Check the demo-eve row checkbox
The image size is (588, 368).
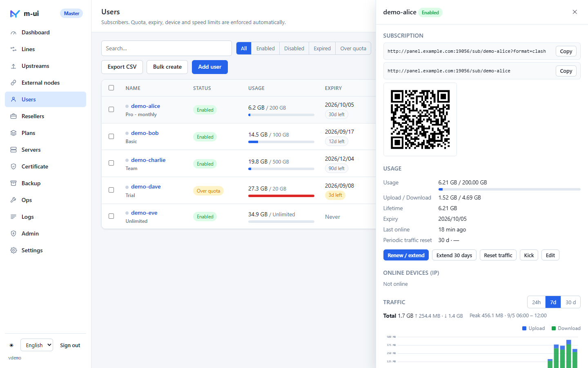click(x=111, y=216)
